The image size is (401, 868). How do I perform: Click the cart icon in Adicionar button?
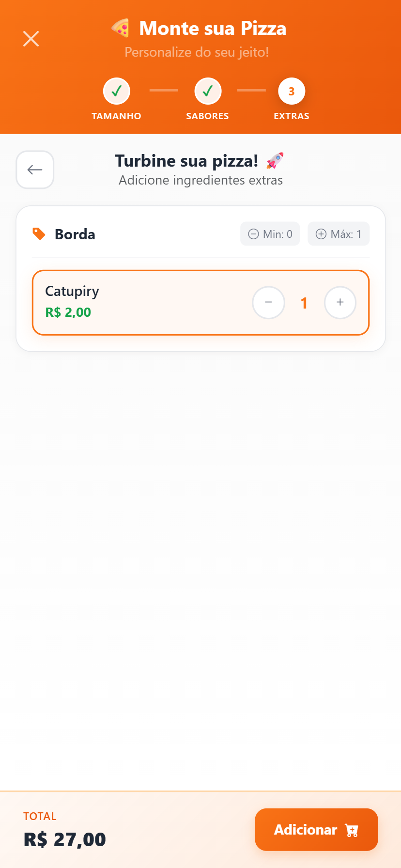pyautogui.click(x=352, y=830)
